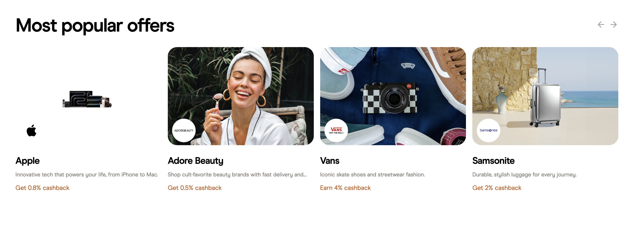Screen dimensions: 644x226
Task: Select the Vans offer title
Action: coord(329,161)
